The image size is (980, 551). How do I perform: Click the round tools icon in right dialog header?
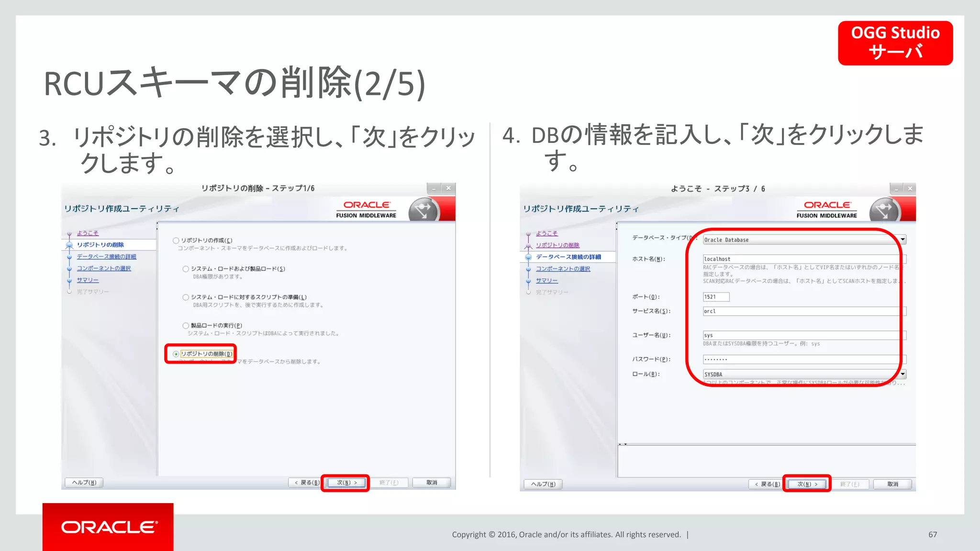click(x=885, y=210)
